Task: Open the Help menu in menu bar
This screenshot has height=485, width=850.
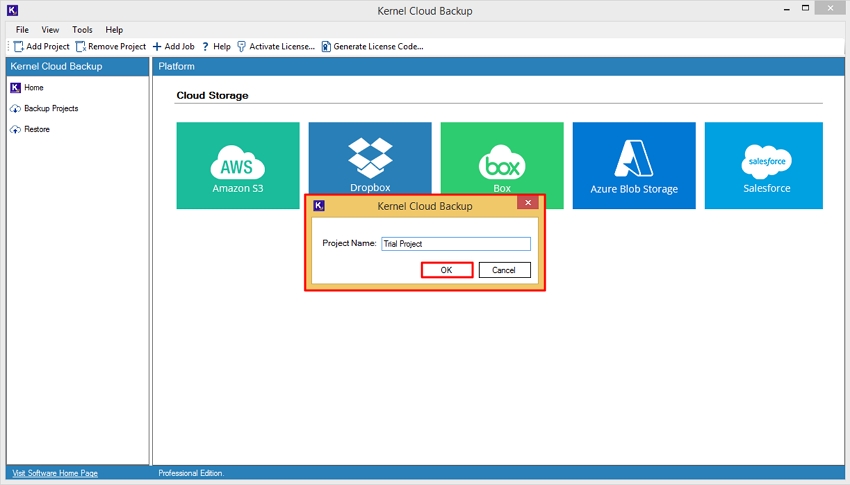Action: click(x=114, y=30)
